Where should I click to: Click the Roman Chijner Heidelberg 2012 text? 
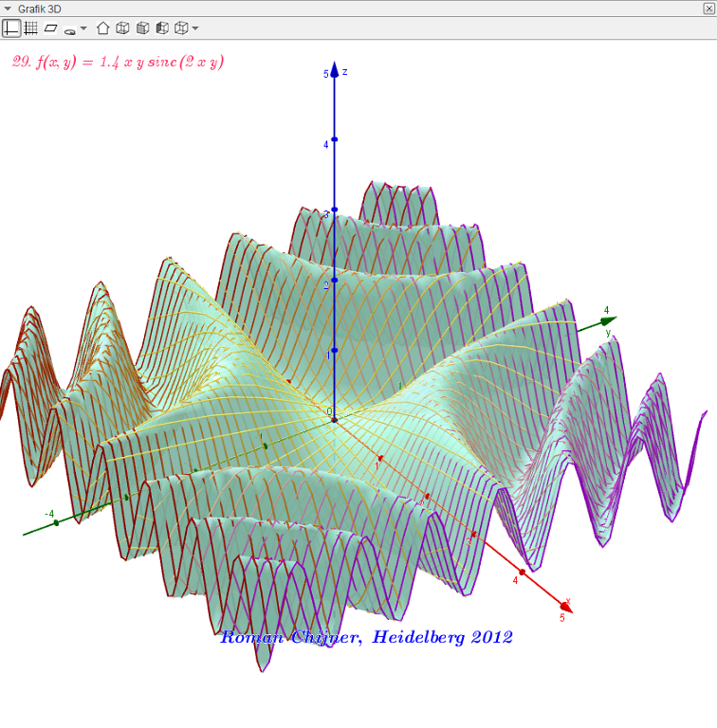(x=366, y=637)
